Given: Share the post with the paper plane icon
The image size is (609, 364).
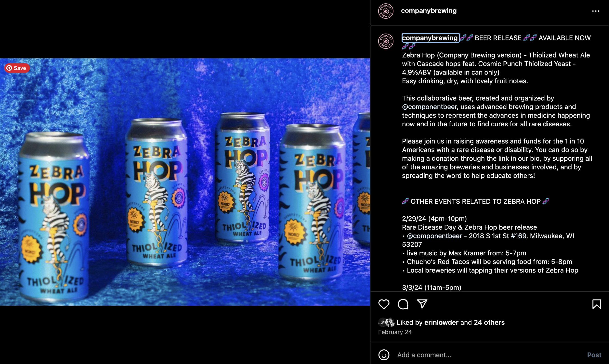Looking at the screenshot, I should click(422, 304).
